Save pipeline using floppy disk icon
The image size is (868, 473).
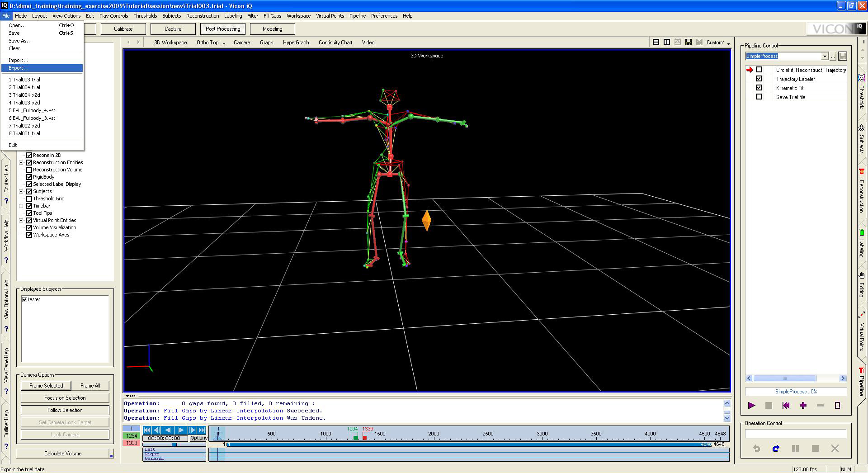[x=843, y=56]
